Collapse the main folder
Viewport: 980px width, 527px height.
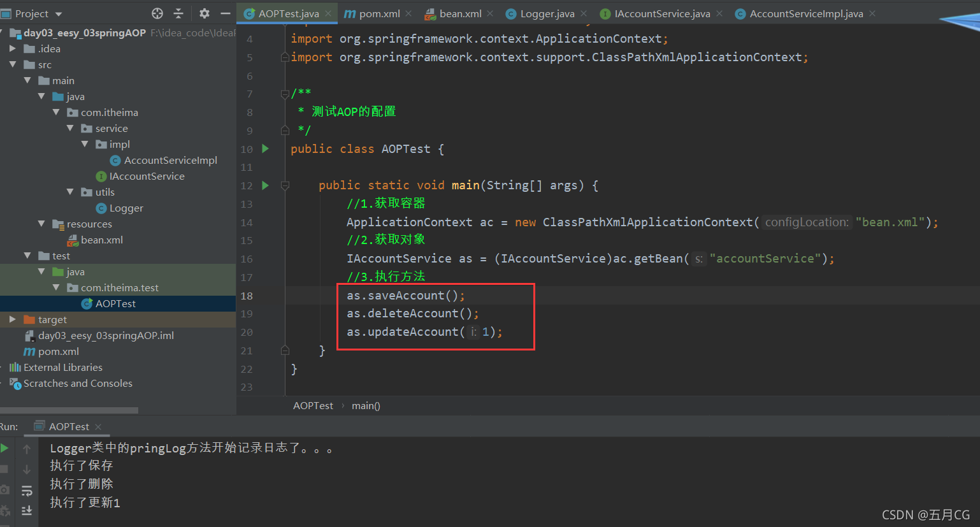click(27, 80)
